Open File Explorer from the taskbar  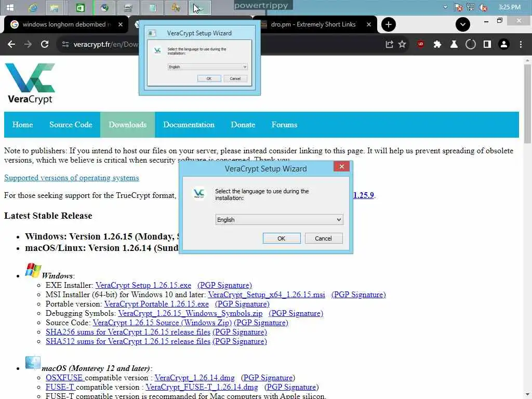click(54, 7)
